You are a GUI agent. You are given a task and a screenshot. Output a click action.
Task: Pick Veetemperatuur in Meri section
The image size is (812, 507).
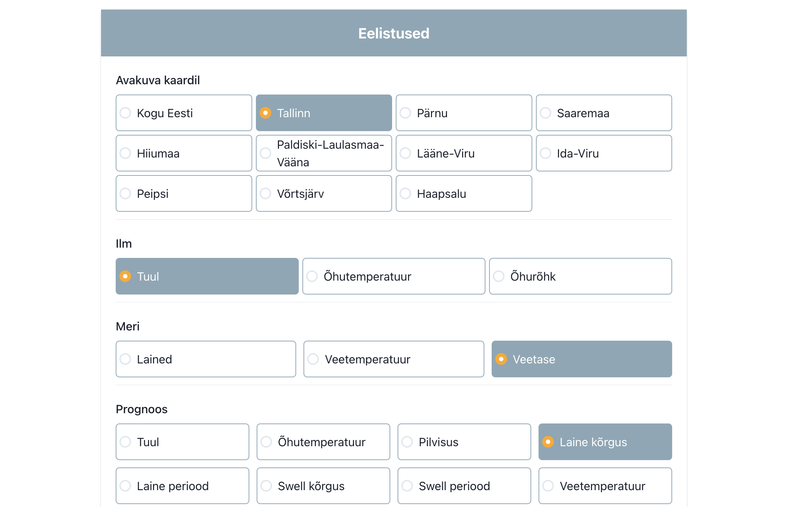tap(394, 359)
